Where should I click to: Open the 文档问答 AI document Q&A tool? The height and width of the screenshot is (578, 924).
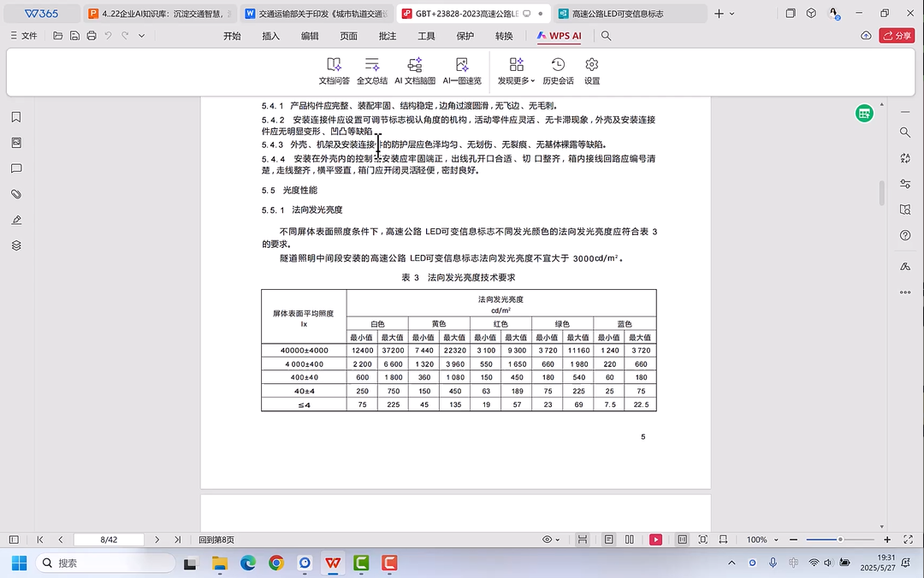click(x=334, y=71)
